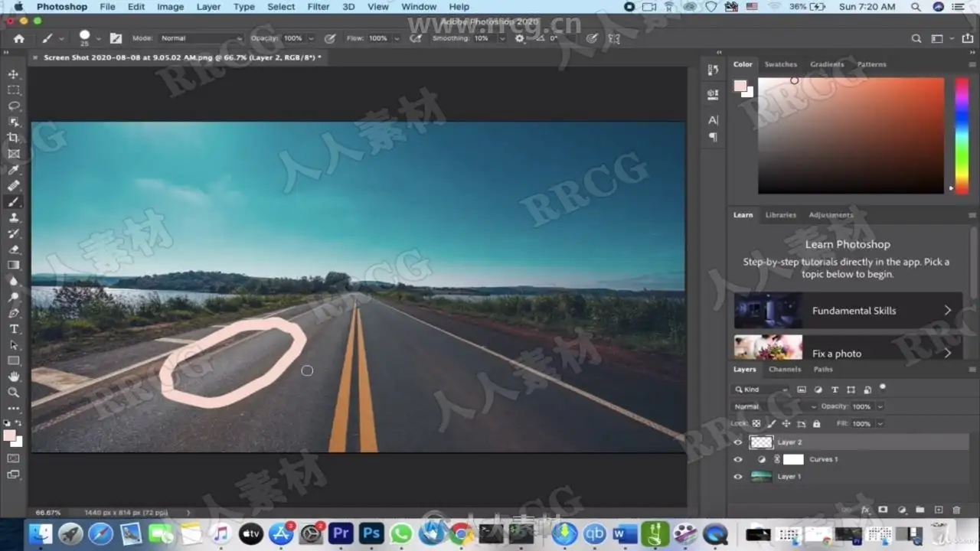Image resolution: width=980 pixels, height=551 pixels.
Task: Open the layer blend mode dropdown
Action: click(773, 406)
